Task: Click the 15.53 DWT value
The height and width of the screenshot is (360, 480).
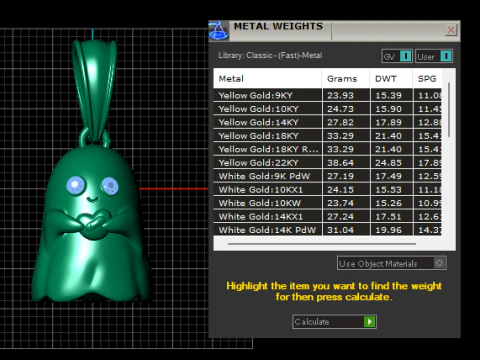Action: point(388,190)
